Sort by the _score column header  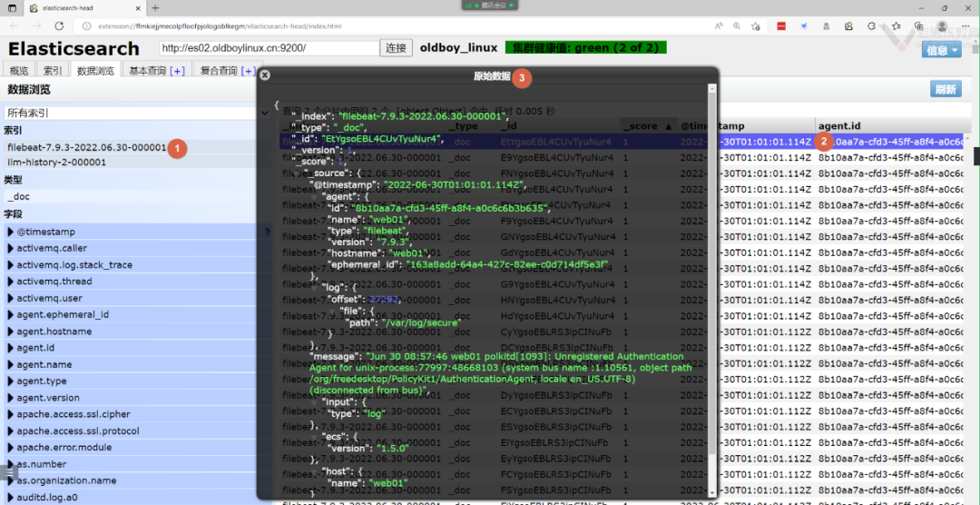pos(648,125)
